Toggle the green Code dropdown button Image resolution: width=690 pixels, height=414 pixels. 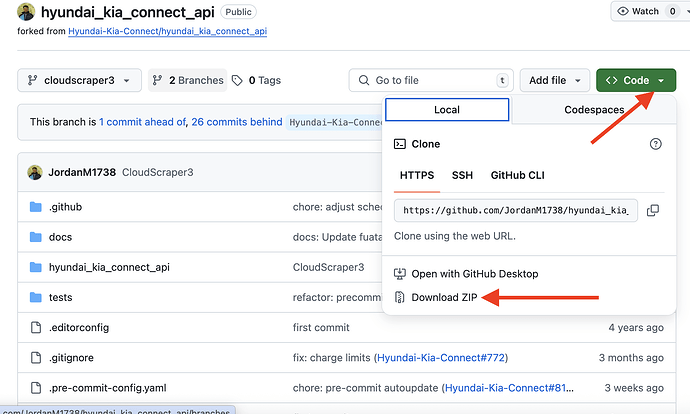pyautogui.click(x=636, y=81)
